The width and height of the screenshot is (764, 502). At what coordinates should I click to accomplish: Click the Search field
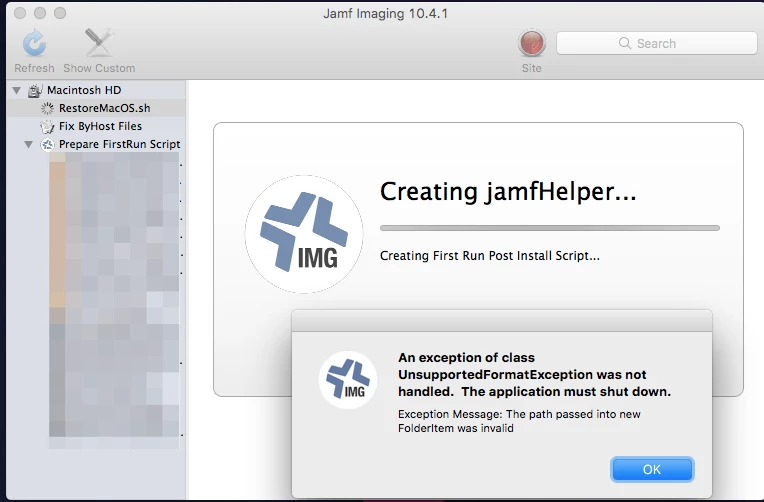(x=656, y=43)
